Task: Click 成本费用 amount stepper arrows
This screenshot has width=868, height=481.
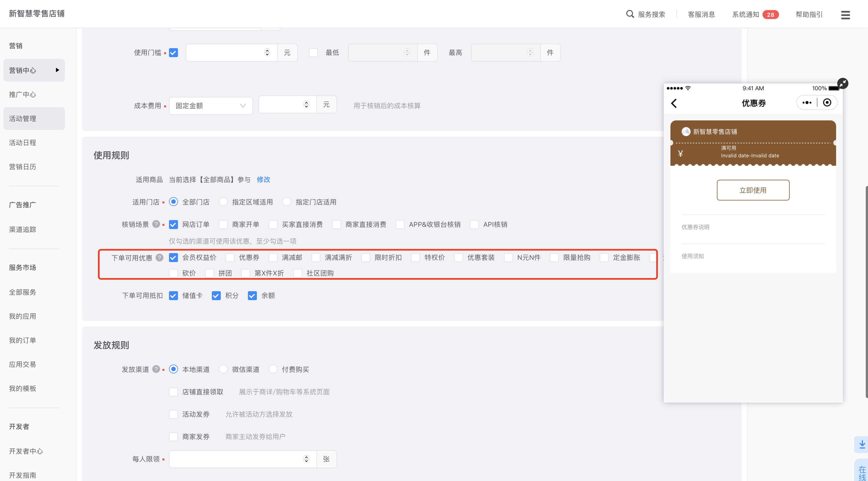Action: (x=306, y=104)
